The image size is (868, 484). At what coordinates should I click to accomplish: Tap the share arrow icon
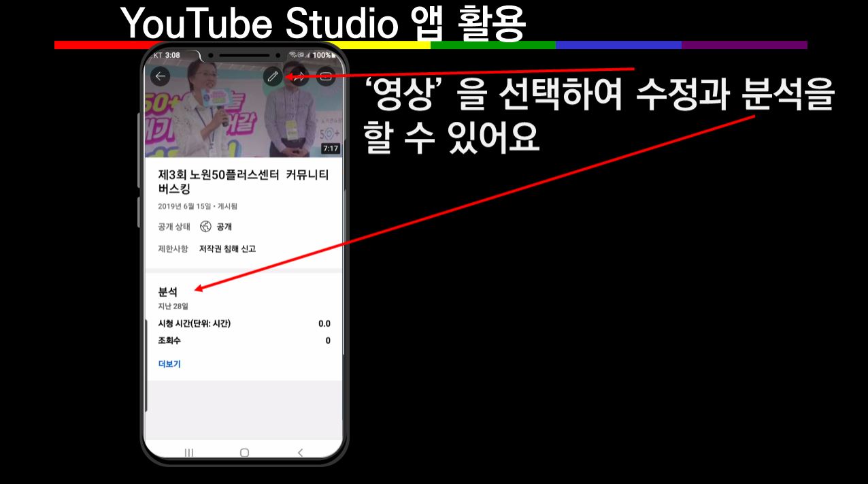299,76
